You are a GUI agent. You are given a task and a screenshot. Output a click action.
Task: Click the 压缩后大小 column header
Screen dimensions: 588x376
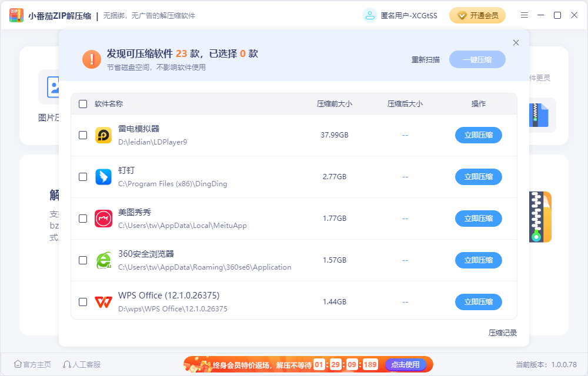(x=405, y=104)
